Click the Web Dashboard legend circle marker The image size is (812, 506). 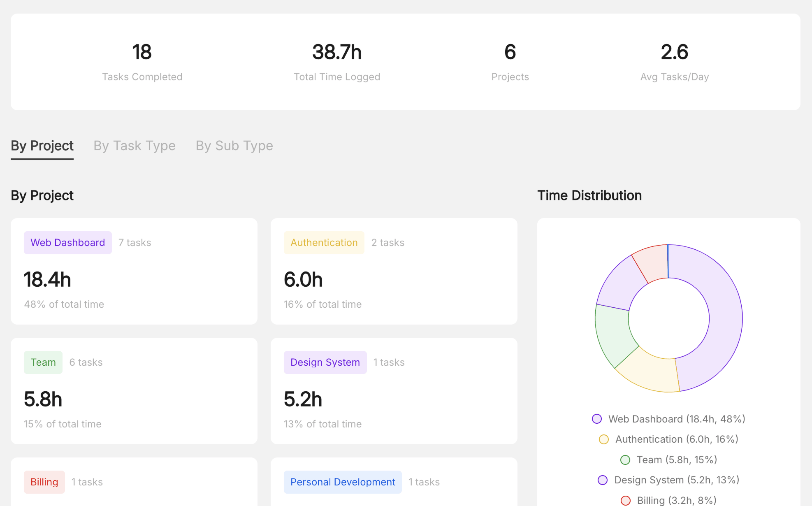pyautogui.click(x=597, y=419)
